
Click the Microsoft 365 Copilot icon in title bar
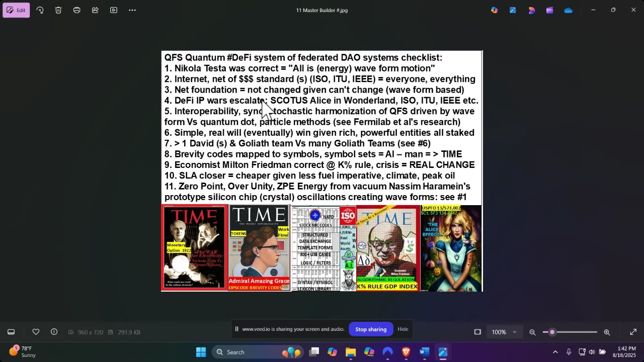(x=495, y=10)
